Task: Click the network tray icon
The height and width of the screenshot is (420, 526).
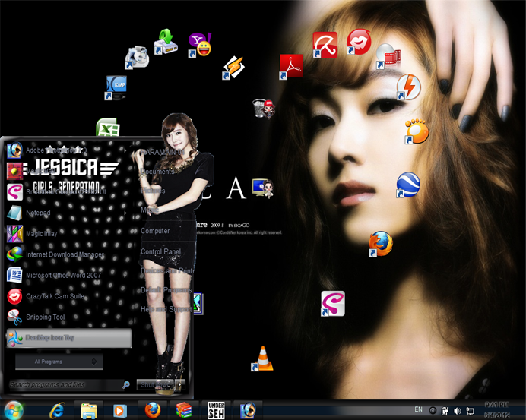Action: click(x=470, y=411)
